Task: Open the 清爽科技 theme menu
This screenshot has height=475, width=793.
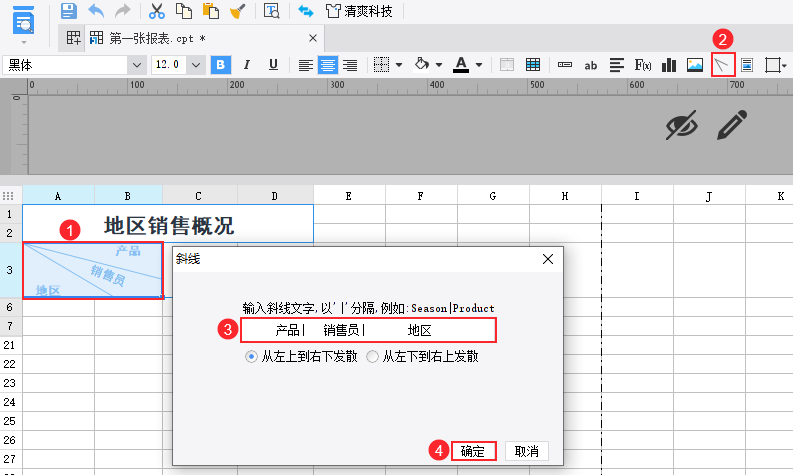Action: [x=360, y=11]
